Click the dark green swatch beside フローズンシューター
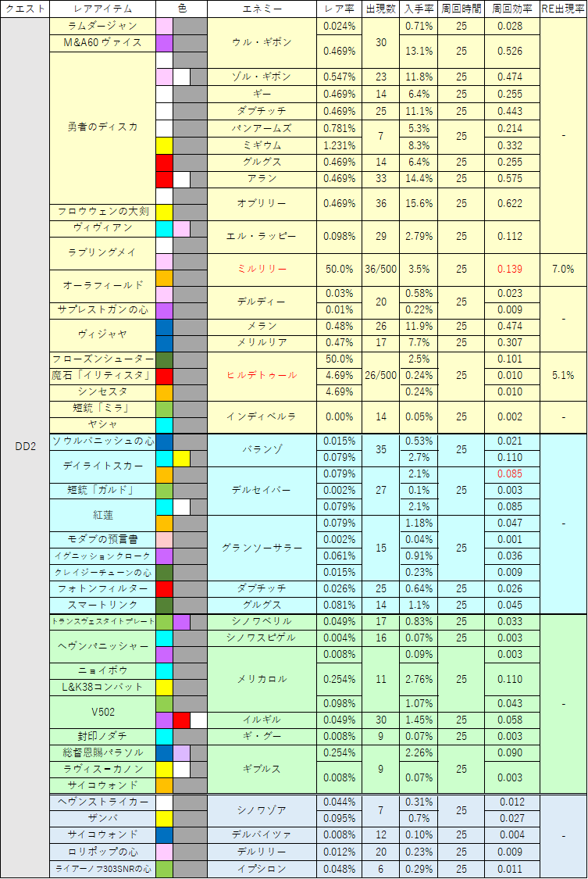The height and width of the screenshot is (879, 588). (164, 360)
